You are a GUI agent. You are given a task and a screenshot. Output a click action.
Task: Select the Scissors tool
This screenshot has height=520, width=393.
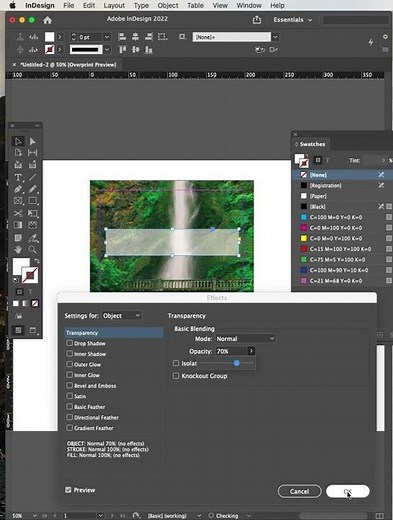[18, 213]
